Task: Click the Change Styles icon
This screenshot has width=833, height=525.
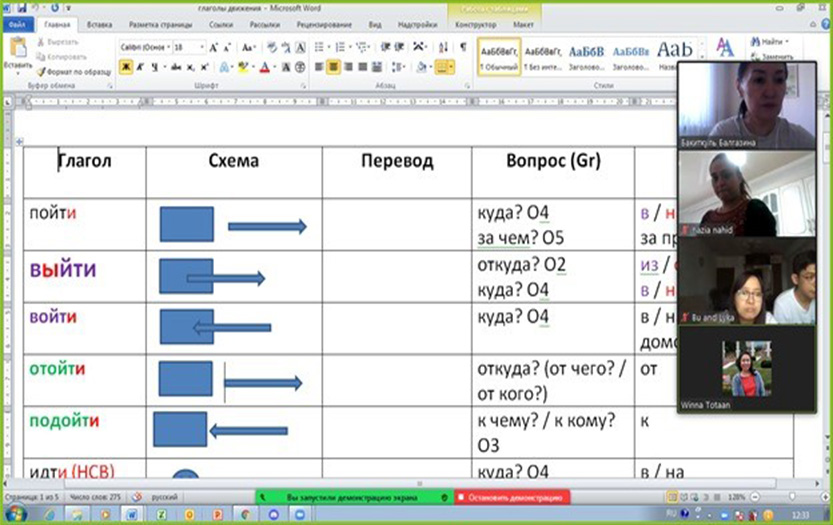Action: point(725,48)
